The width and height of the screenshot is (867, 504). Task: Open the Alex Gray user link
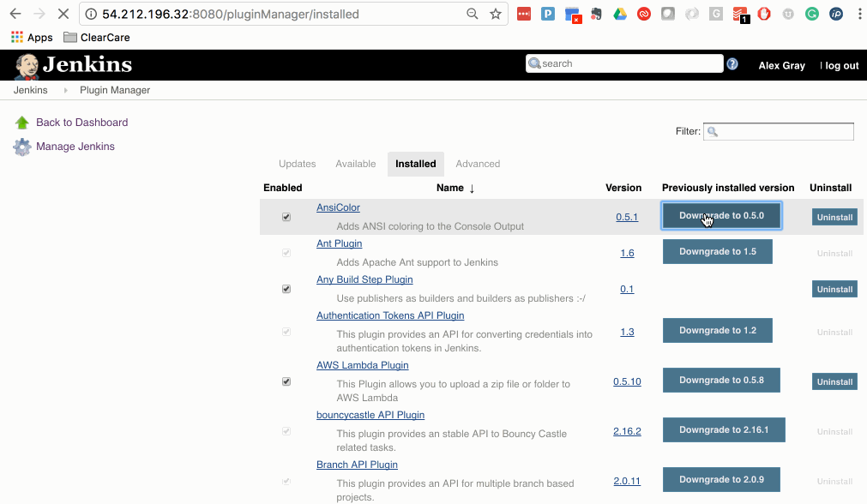[781, 66]
